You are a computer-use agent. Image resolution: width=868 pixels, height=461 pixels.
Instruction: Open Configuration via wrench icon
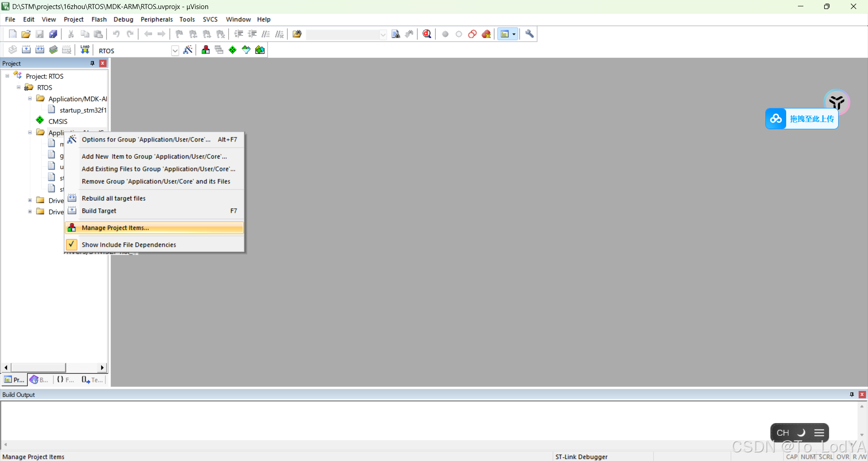tap(529, 34)
